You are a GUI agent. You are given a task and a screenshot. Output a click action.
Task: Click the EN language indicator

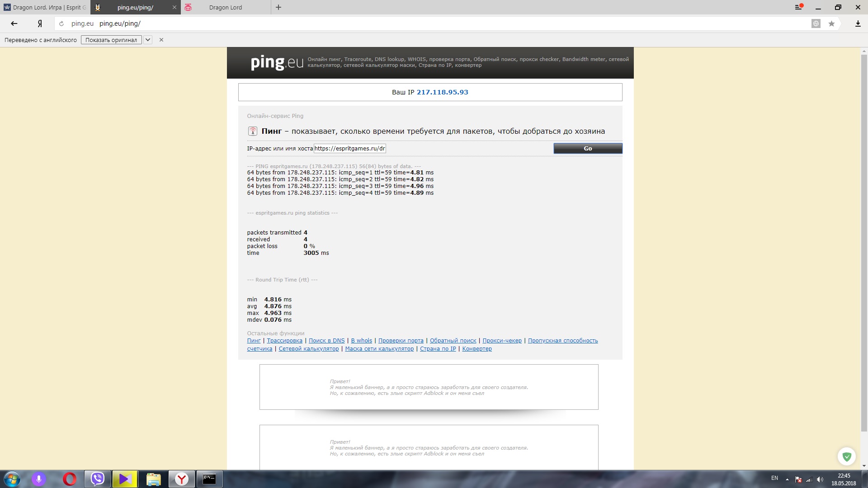pos(774,478)
